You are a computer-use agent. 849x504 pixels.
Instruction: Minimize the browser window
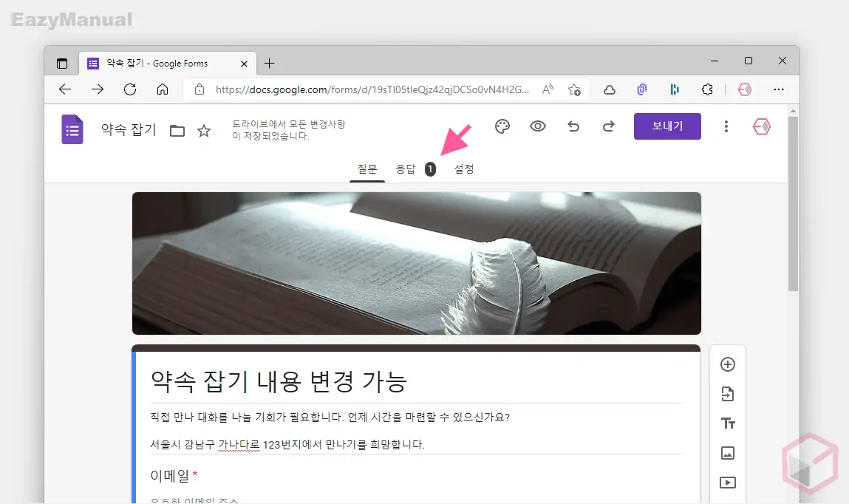coord(715,61)
